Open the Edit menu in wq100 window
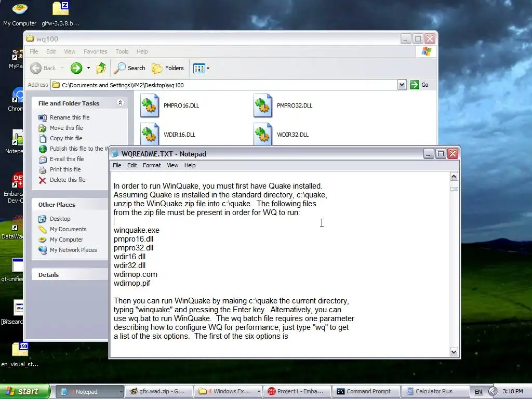Image resolution: width=532 pixels, height=399 pixels. point(51,51)
